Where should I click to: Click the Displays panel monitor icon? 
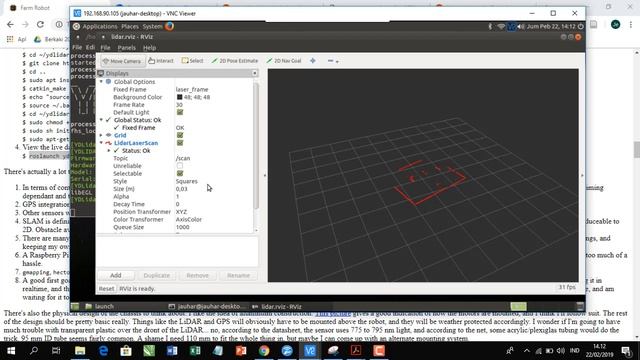point(101,73)
